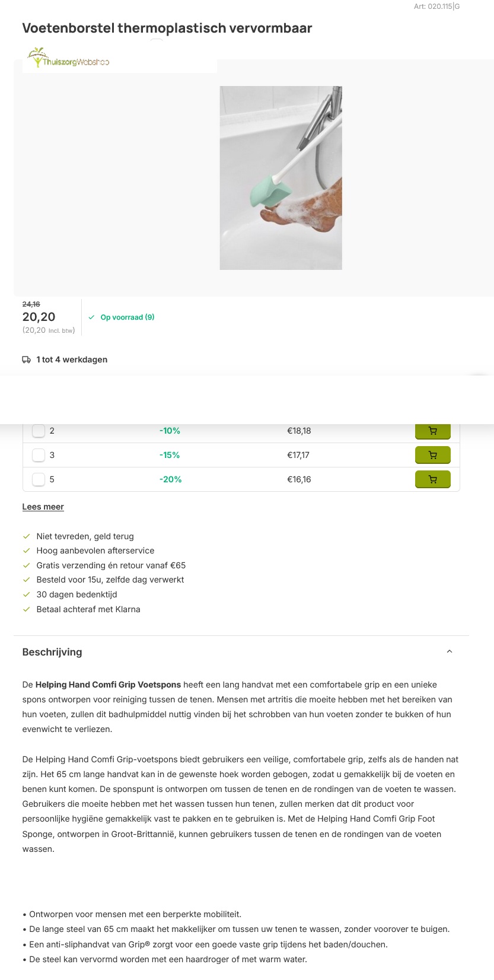
Task: Click checkmark beside 'Niet tevreden, geld terug'
Action: click(26, 536)
